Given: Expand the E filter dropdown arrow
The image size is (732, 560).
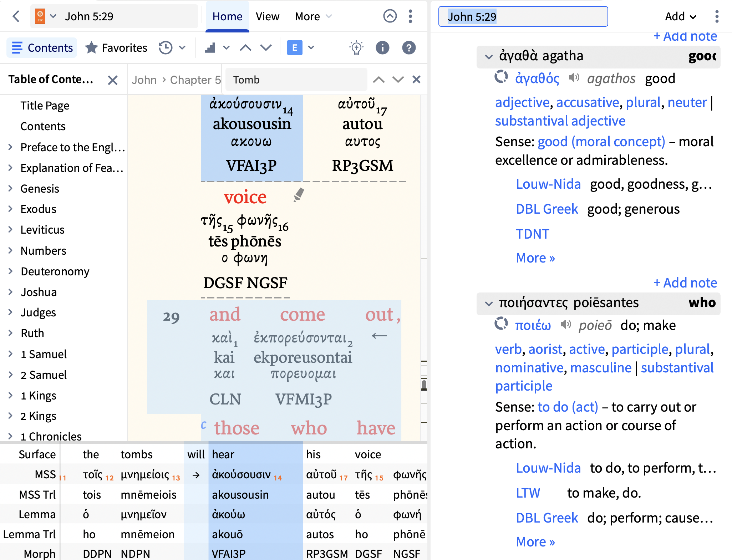Looking at the screenshot, I should 311,48.
